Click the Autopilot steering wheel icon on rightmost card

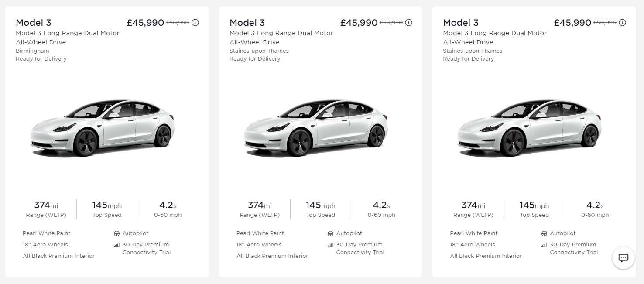544,234
